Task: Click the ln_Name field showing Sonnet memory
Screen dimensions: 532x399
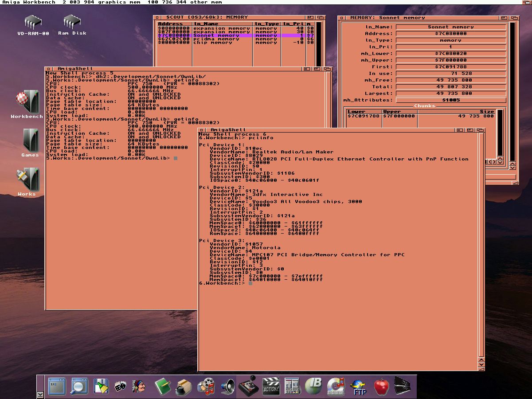Action: pos(451,27)
